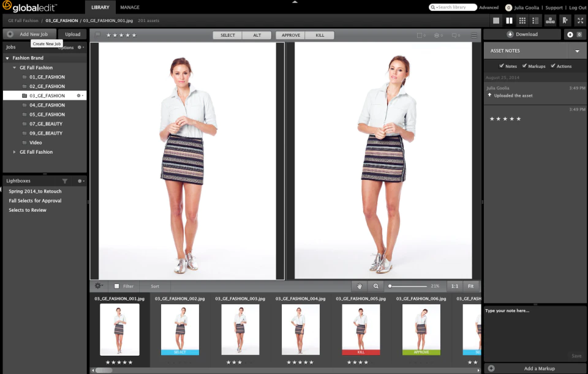Click the zoom slider handle

point(390,286)
